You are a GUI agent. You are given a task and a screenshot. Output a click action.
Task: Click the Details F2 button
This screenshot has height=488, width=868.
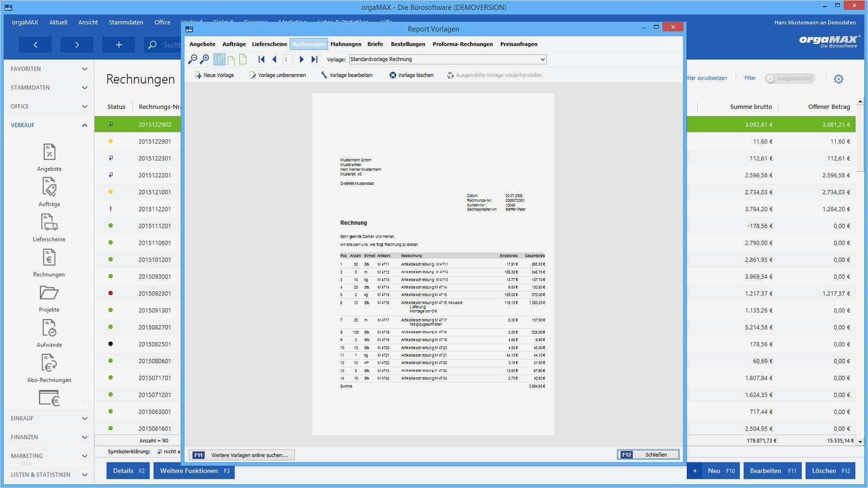click(128, 471)
